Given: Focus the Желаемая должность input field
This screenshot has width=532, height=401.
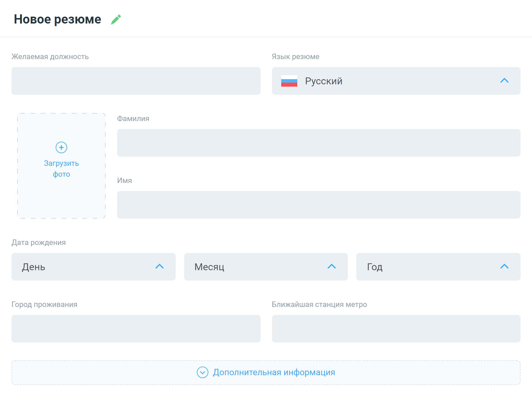Looking at the screenshot, I should [x=136, y=81].
